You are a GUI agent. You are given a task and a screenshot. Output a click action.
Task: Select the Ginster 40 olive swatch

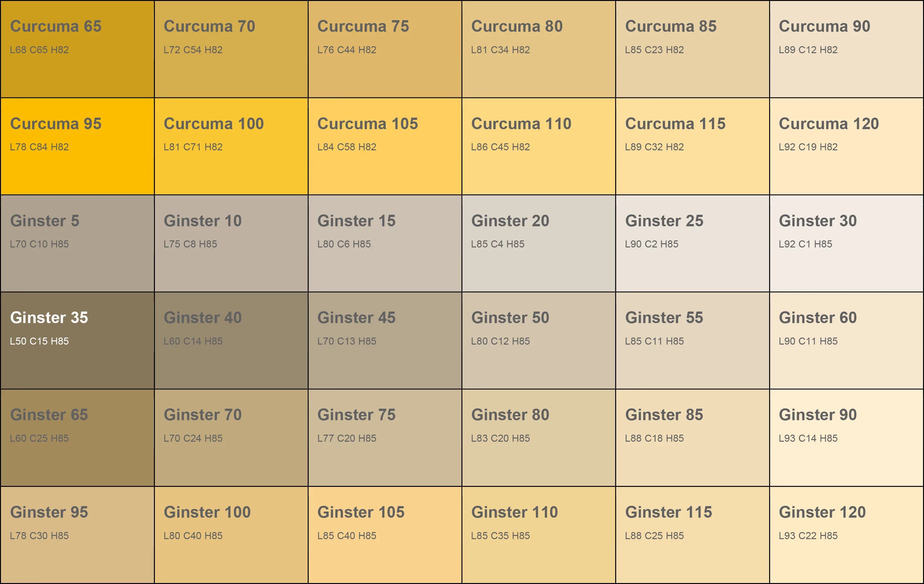pyautogui.click(x=231, y=340)
